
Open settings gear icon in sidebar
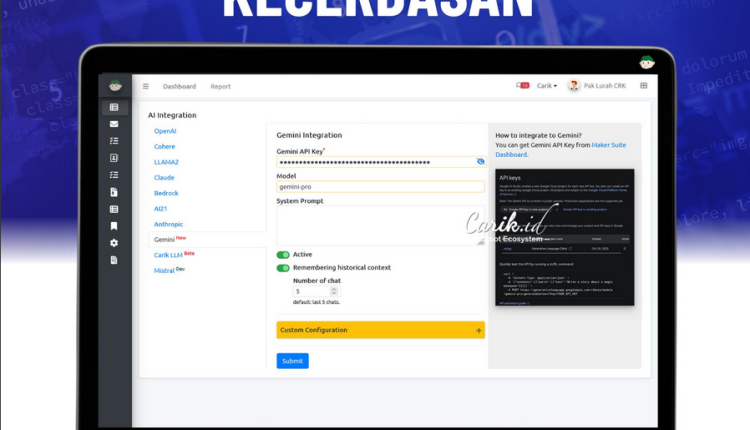click(x=114, y=243)
